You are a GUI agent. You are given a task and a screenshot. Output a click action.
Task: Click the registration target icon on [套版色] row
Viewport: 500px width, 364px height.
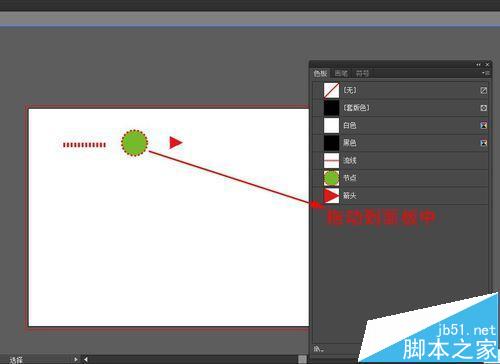(x=483, y=108)
